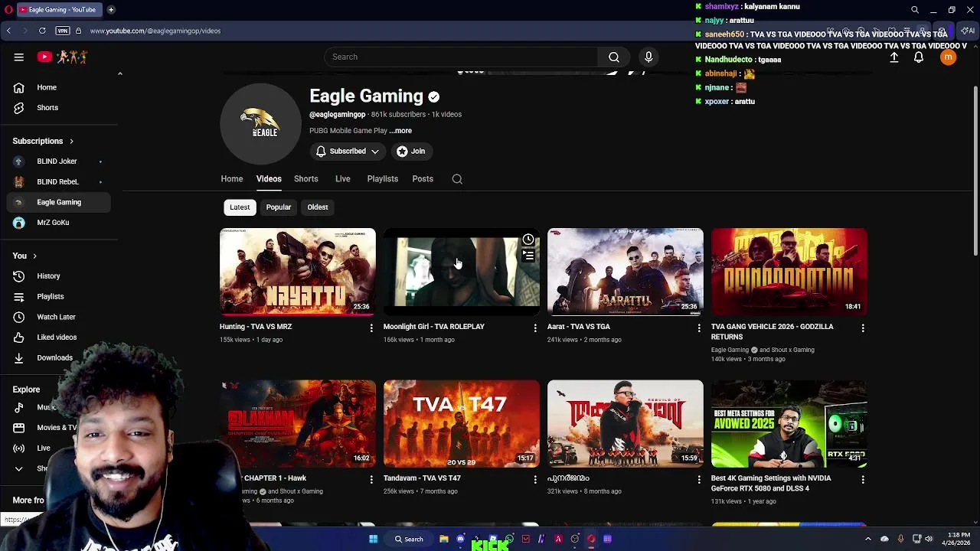This screenshot has width=980, height=551.
Task: Go to Home in the sidebar
Action: click(x=59, y=87)
